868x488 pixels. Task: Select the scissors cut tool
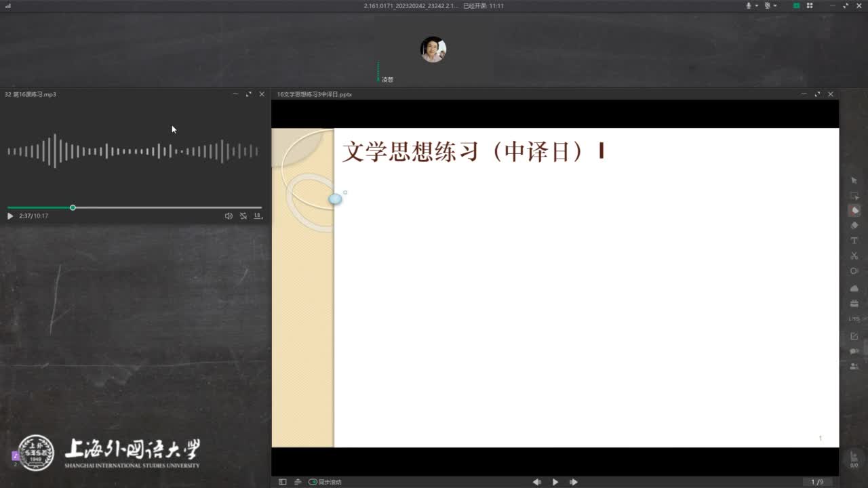854,256
